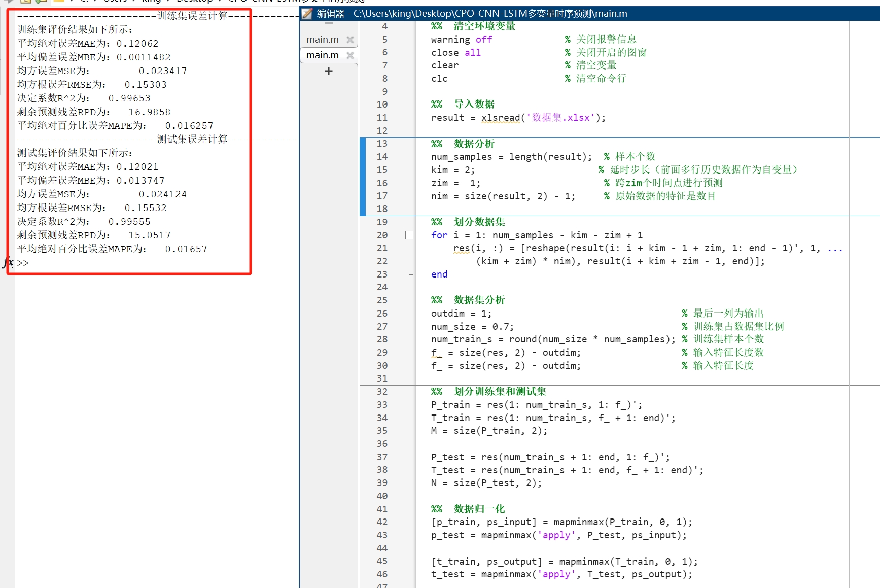Open a new editor tab with the plus icon
The height and width of the screenshot is (588, 880).
click(328, 71)
